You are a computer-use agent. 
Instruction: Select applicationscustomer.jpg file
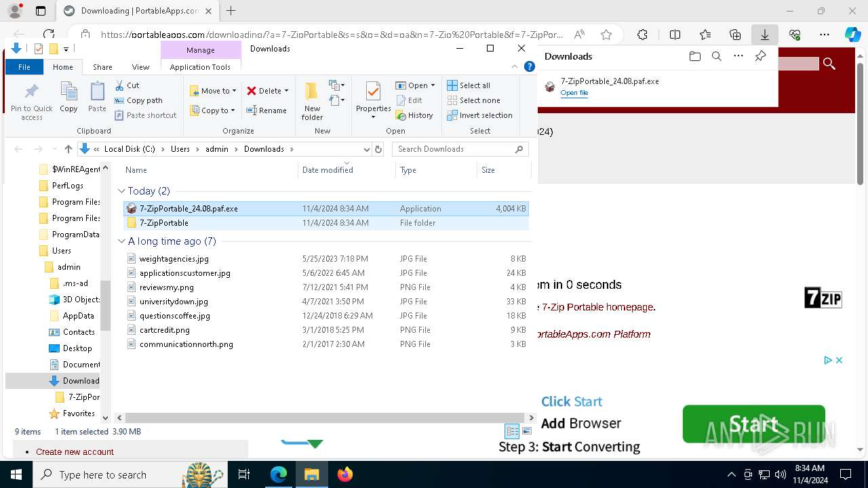pyautogui.click(x=325, y=273)
